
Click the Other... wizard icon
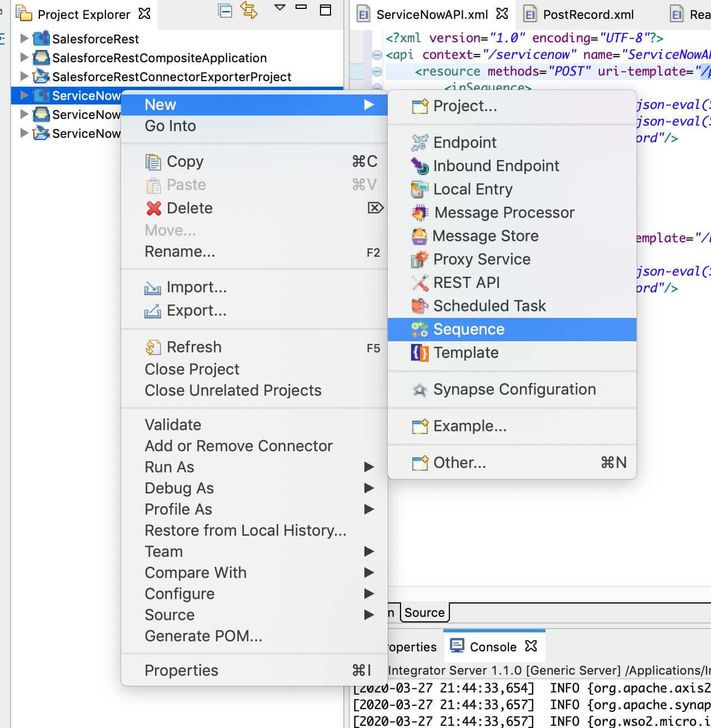pyautogui.click(x=420, y=463)
